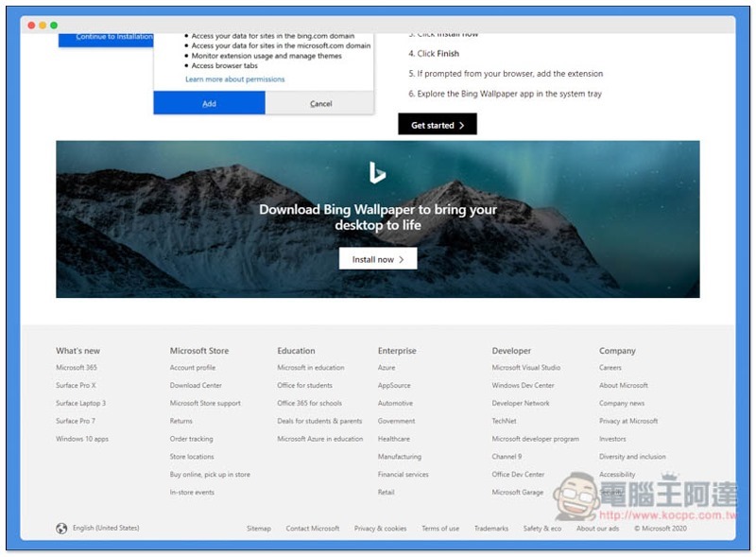Screen dimensions: 756x557
Task: Open the AppSource link
Action: (394, 385)
